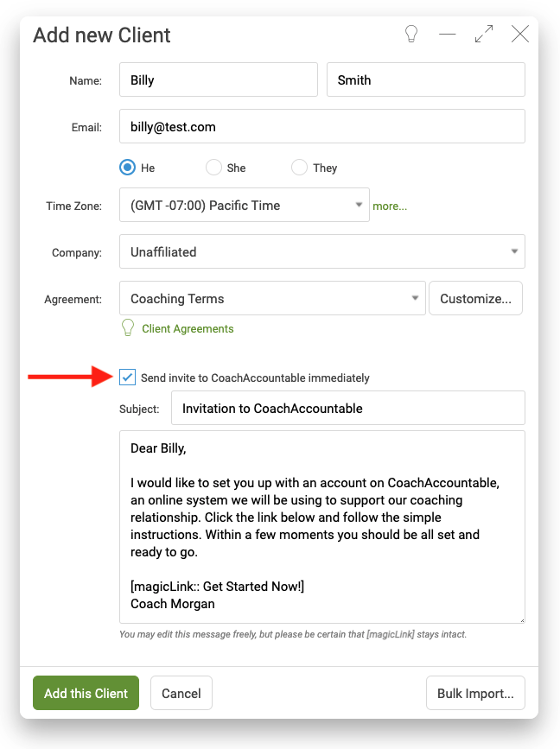The image size is (560, 749).
Task: Click the more... time zones link
Action: coord(390,206)
